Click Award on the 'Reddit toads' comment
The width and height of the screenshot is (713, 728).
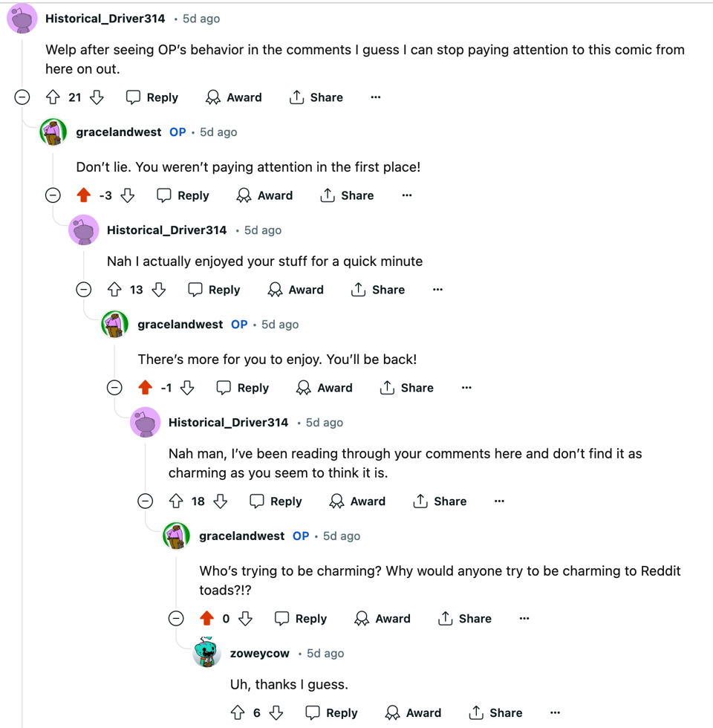pyautogui.click(x=382, y=619)
